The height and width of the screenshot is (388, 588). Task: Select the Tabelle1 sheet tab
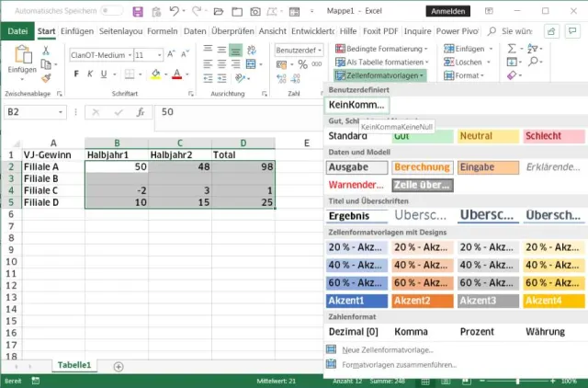[74, 366]
